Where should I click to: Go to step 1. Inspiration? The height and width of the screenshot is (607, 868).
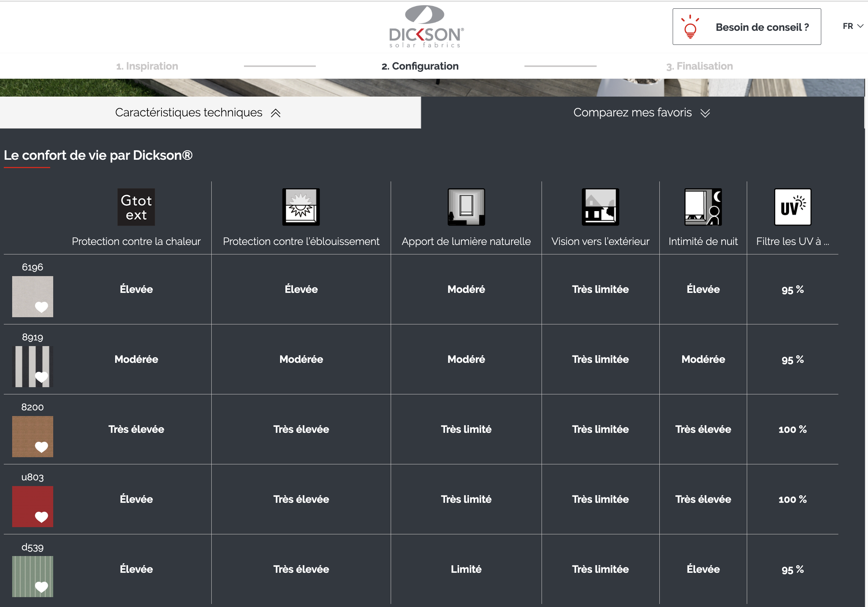(147, 66)
